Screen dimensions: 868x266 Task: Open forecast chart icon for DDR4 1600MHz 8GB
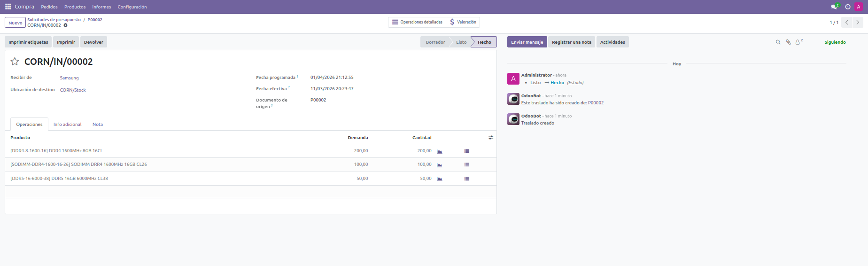click(x=440, y=151)
